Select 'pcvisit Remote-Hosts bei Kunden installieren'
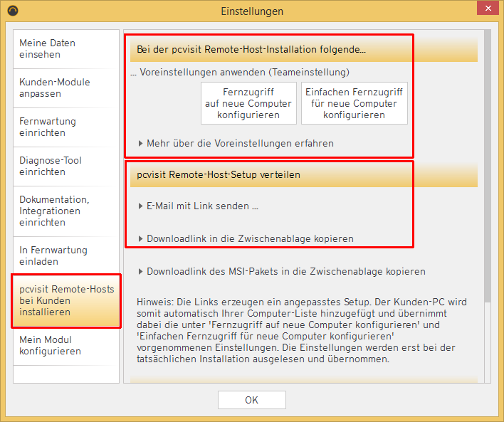Image resolution: width=504 pixels, height=422 pixels. click(65, 300)
